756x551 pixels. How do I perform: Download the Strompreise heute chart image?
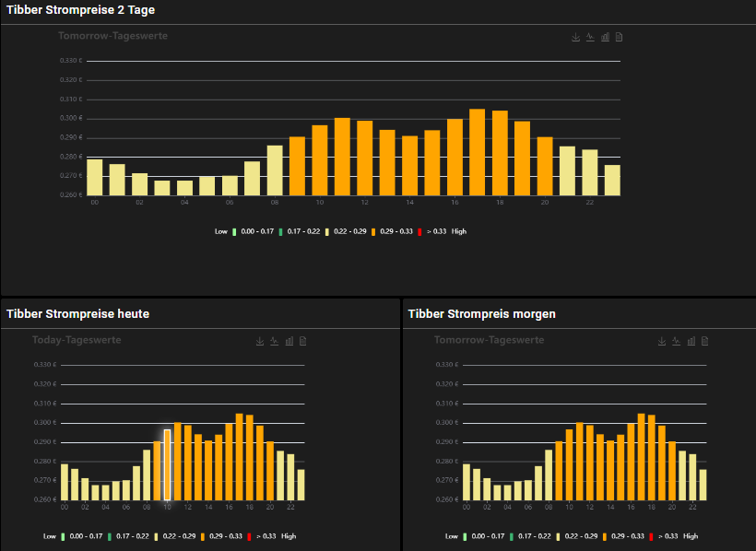point(260,341)
